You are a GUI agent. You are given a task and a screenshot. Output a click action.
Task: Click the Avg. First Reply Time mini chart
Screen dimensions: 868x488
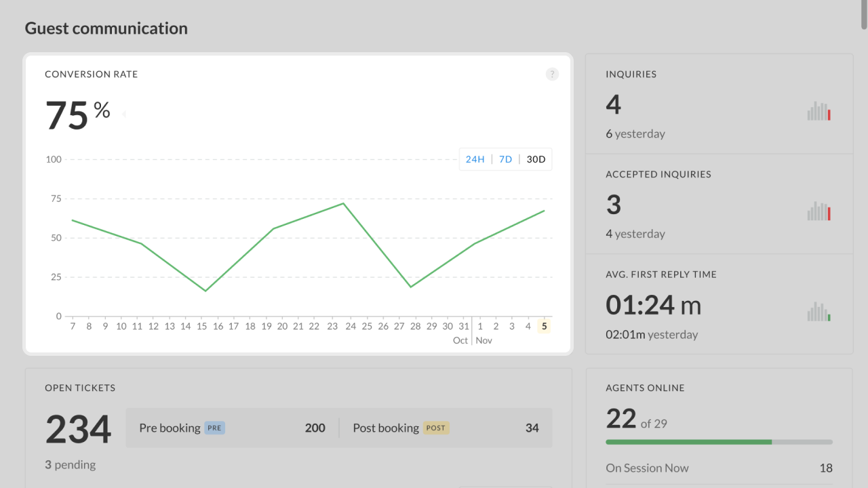(x=818, y=312)
